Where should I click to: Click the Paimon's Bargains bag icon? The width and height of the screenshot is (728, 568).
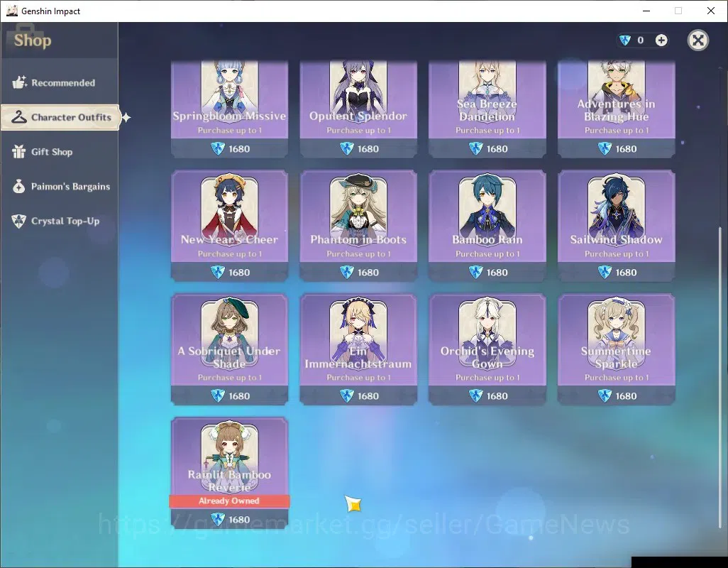point(19,186)
